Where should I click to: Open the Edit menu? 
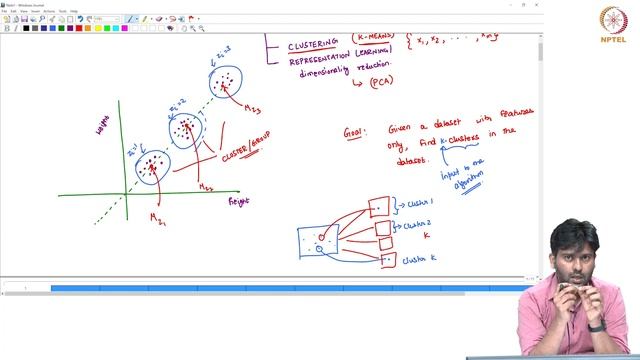tap(13, 11)
